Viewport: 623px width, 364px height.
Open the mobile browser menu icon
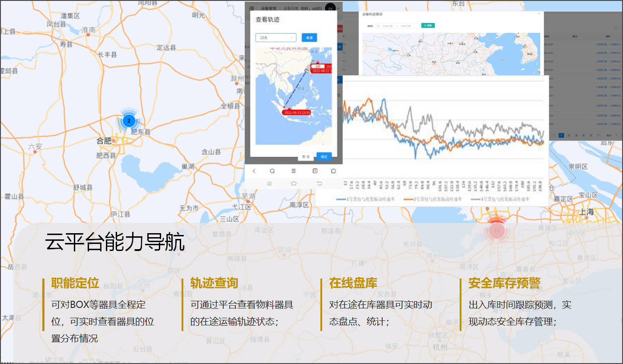click(x=294, y=171)
